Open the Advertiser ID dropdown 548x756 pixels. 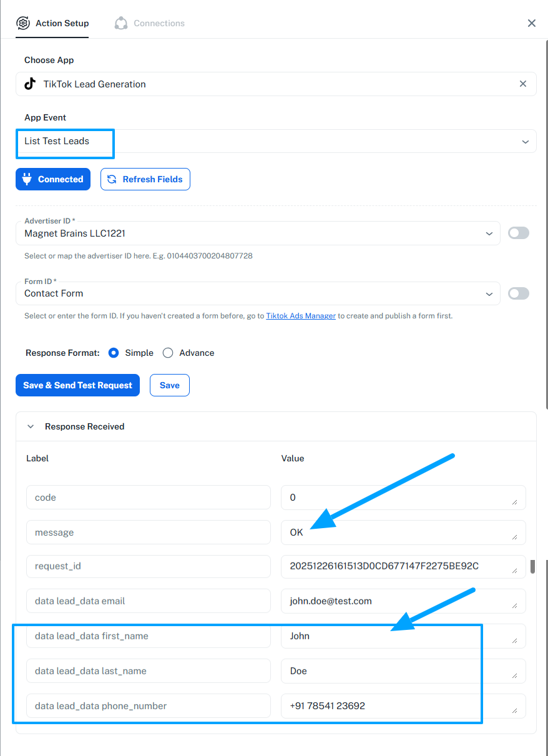[489, 233]
